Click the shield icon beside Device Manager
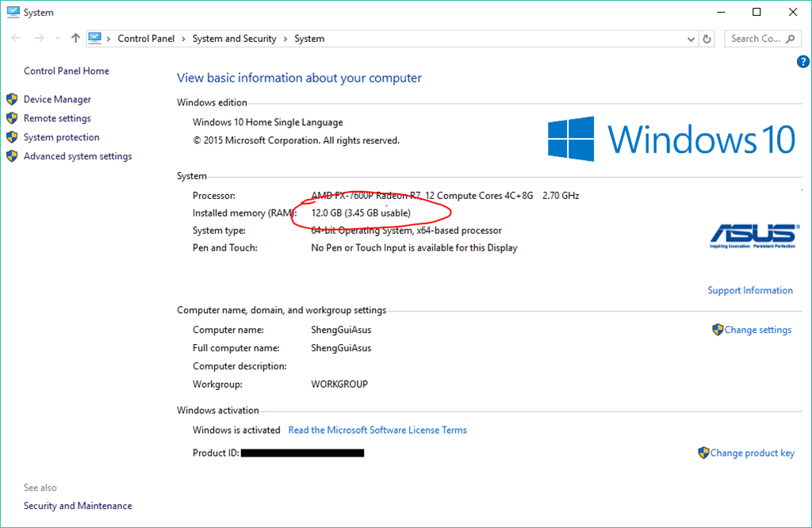 12,99
